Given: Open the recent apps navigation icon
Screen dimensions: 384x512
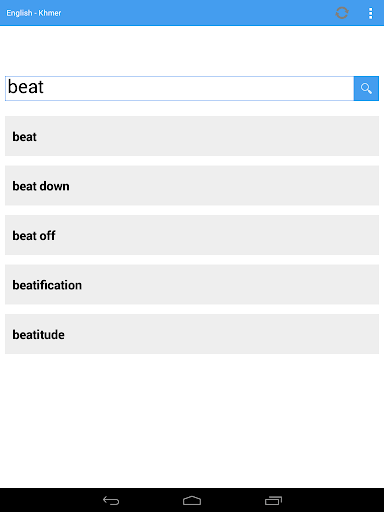Looking at the screenshot, I should 273,500.
